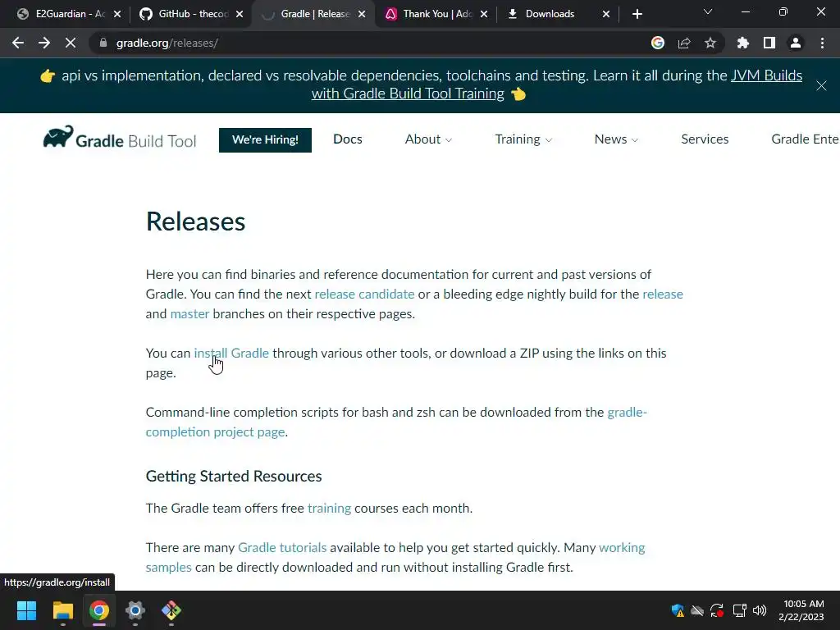Close the E2Guardian tab
Image resolution: width=840 pixels, height=630 pixels.
tap(117, 14)
